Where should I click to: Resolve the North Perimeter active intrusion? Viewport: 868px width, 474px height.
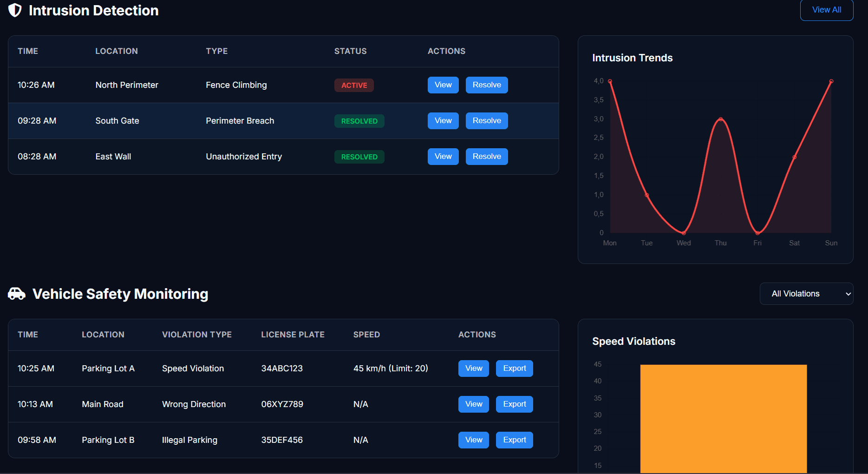[486, 85]
